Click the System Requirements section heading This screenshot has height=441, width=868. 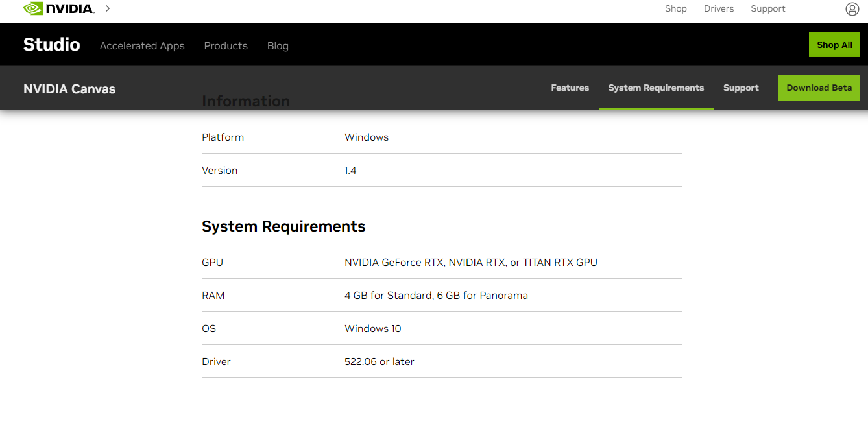pyautogui.click(x=283, y=226)
